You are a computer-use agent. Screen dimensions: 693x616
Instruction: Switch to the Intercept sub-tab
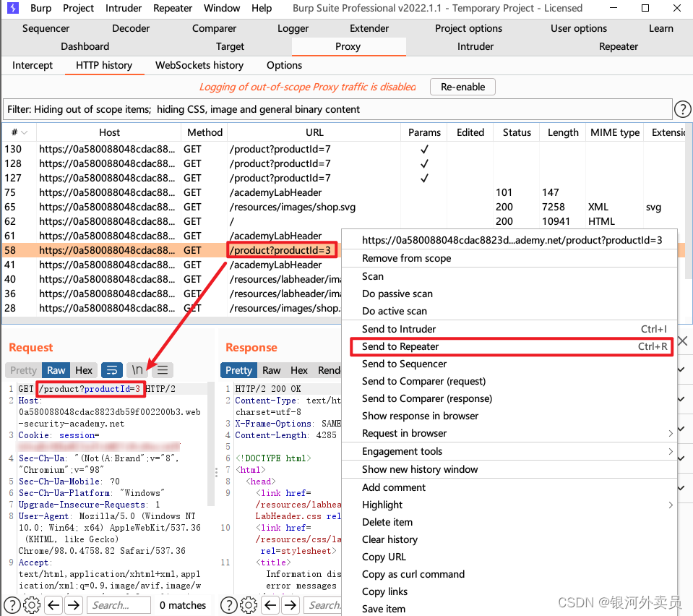tap(33, 66)
